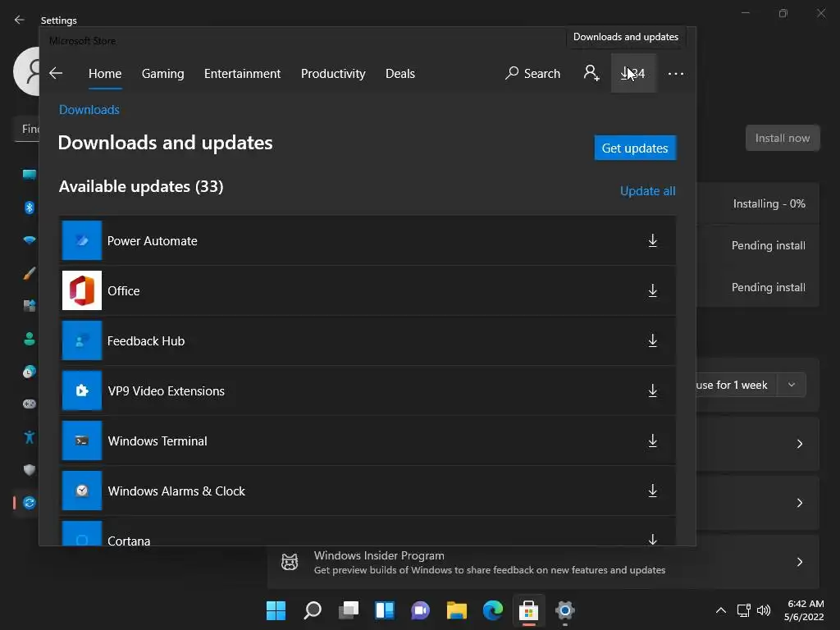840x630 pixels.
Task: Download the Windows Terminal update
Action: coord(652,441)
